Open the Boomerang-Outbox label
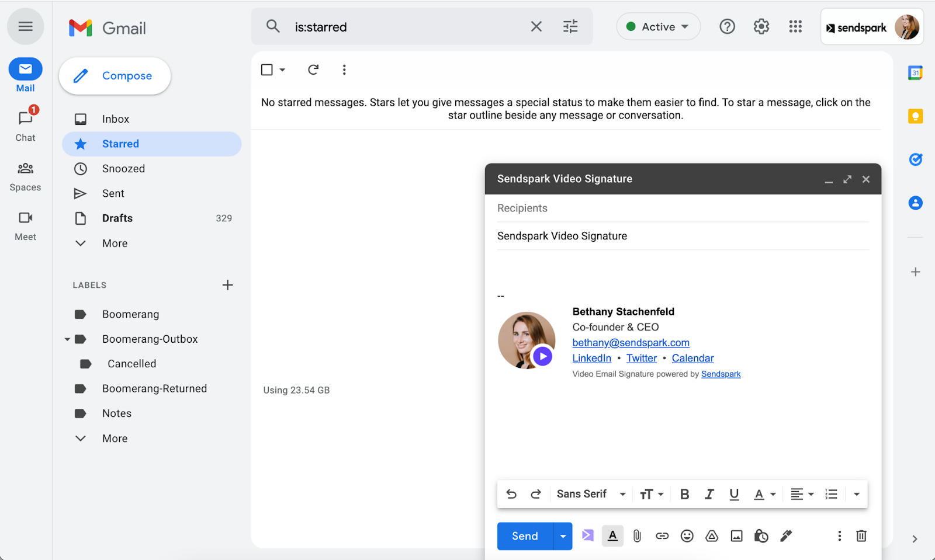 150,339
